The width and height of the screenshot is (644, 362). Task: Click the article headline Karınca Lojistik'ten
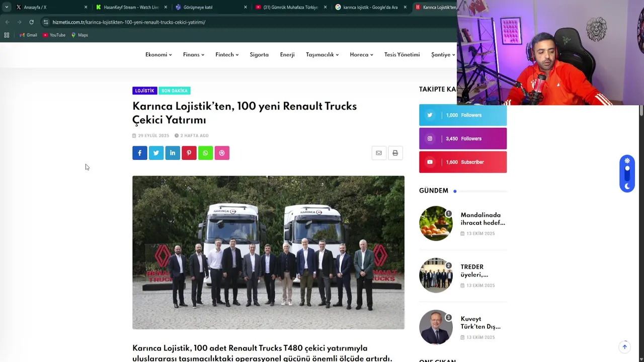[245, 113]
